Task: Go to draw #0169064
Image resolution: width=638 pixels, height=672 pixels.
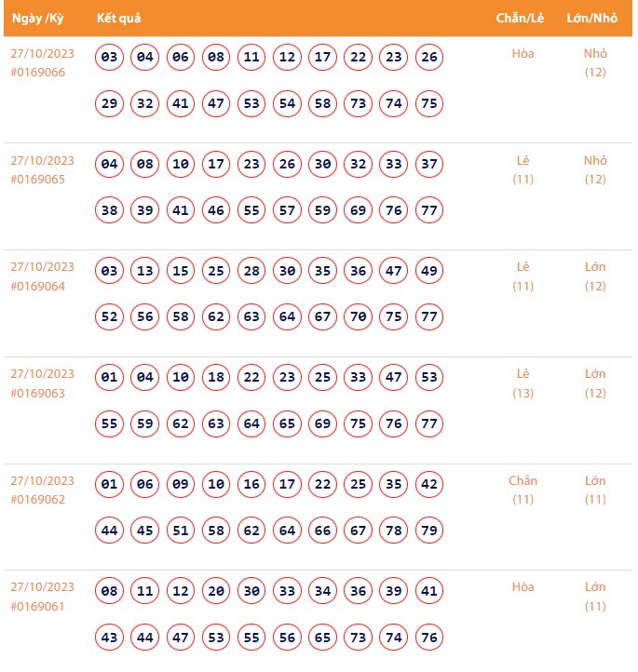Action: pyautogui.click(x=38, y=286)
